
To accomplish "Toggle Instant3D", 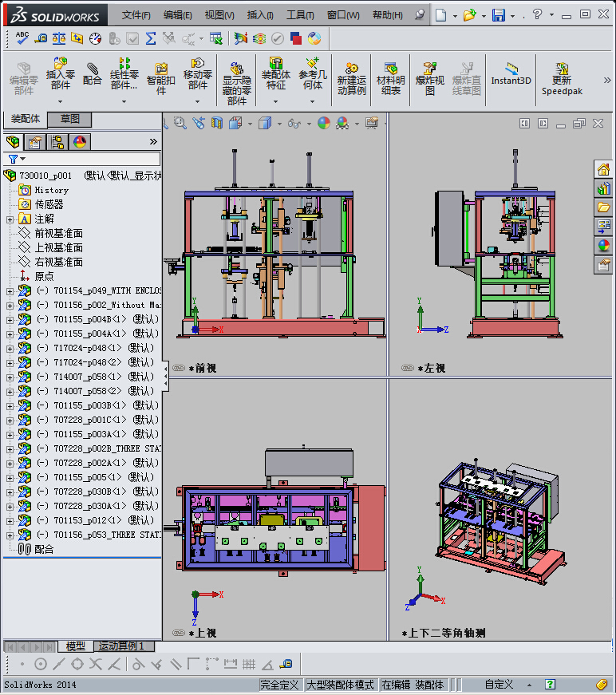I will pyautogui.click(x=511, y=73).
